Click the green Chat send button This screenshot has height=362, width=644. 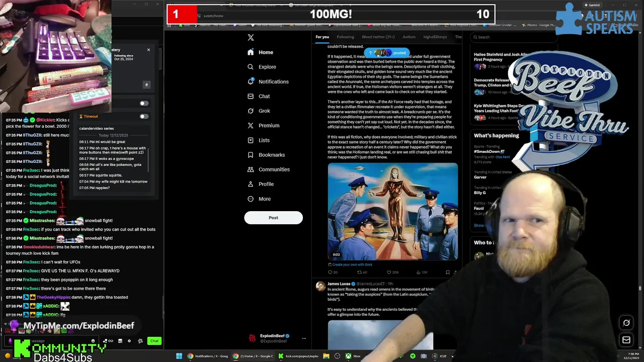click(154, 341)
